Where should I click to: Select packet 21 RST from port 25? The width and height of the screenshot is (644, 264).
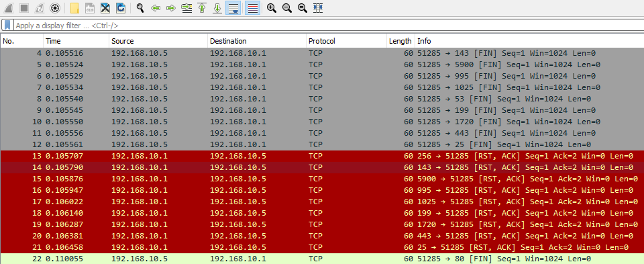[322, 247]
